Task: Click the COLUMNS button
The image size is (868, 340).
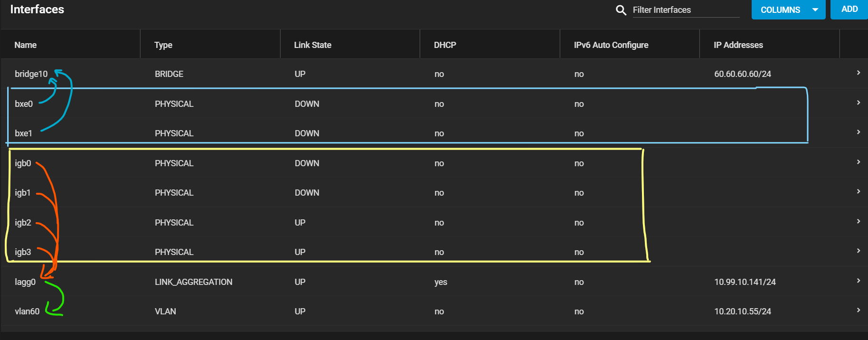Action: pos(788,9)
